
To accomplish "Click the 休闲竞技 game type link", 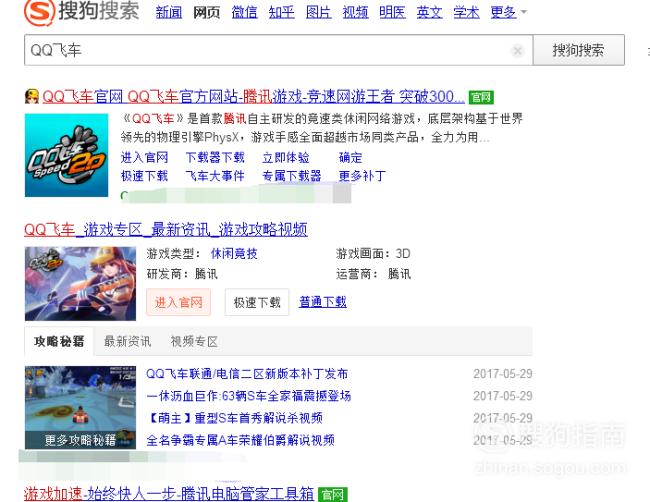I will click(234, 254).
